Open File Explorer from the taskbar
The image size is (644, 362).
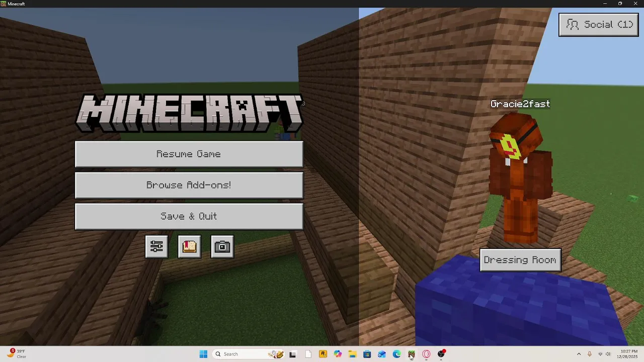(352, 354)
